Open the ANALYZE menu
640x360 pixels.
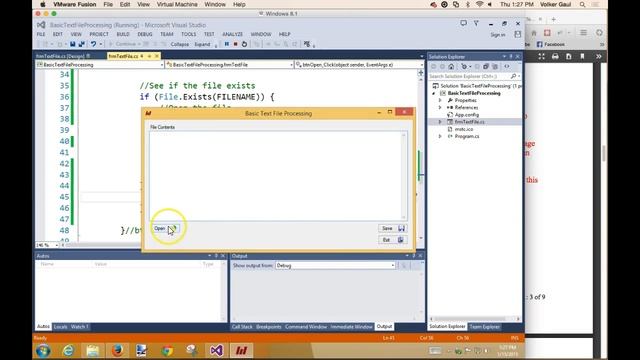pos(232,34)
